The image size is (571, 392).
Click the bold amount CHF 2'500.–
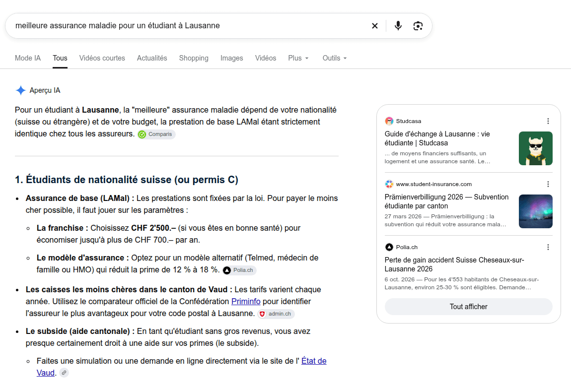coord(153,228)
